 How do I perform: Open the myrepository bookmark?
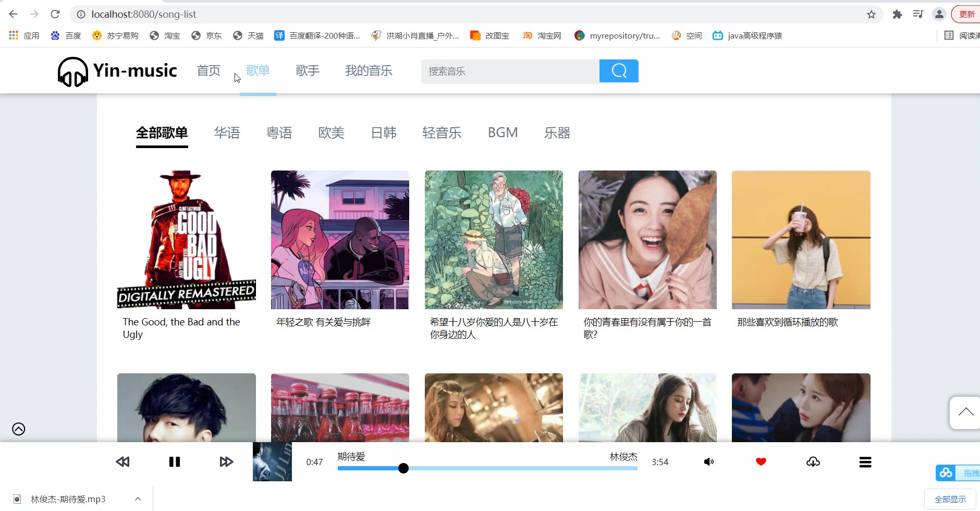[617, 35]
